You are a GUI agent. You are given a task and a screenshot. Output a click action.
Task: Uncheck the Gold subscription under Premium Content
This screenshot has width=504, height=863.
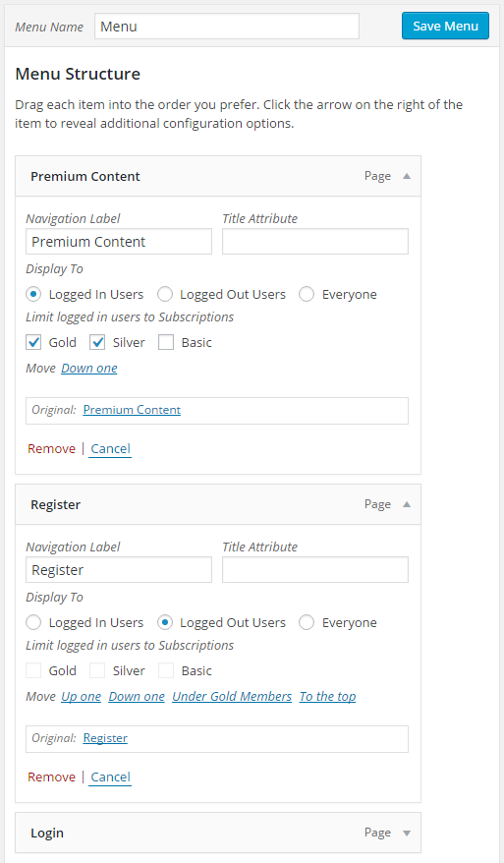(x=33, y=342)
